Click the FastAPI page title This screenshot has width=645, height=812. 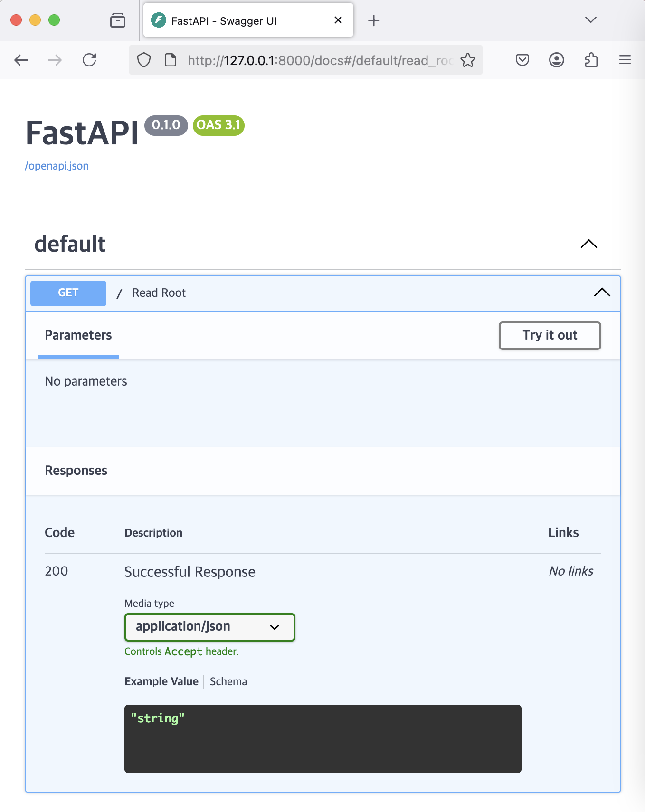[x=82, y=133]
